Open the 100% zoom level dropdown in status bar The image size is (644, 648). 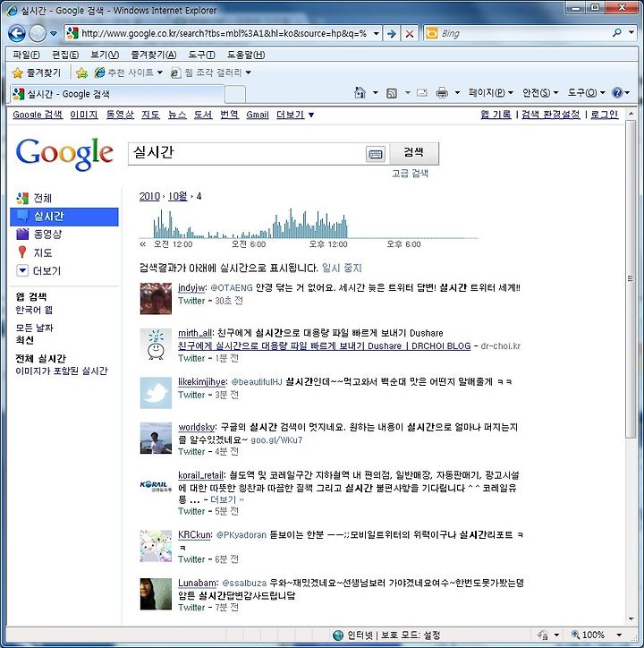619,635
